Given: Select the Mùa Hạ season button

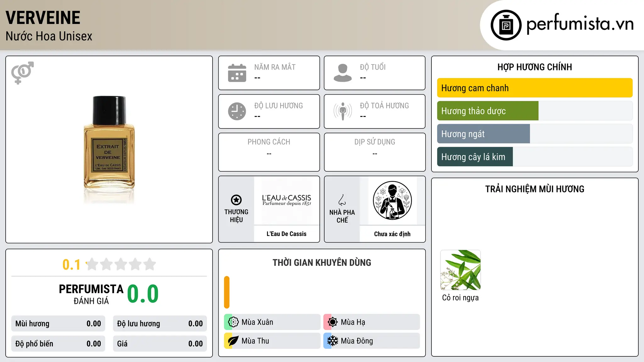Looking at the screenshot, I should tap(371, 322).
